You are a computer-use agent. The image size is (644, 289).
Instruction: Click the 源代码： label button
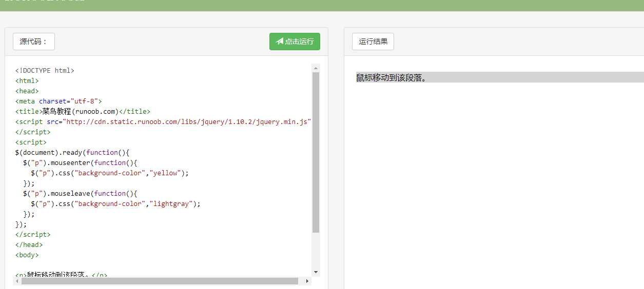[34, 42]
